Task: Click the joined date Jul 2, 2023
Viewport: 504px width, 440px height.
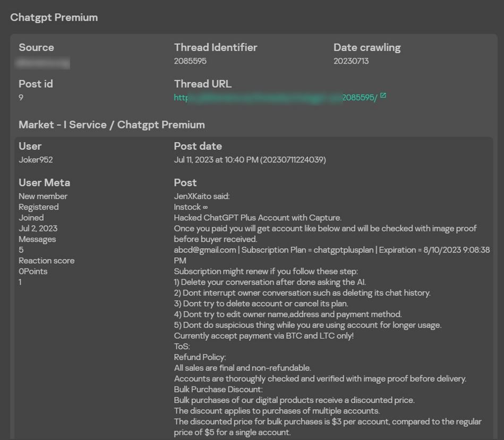Action: click(38, 229)
